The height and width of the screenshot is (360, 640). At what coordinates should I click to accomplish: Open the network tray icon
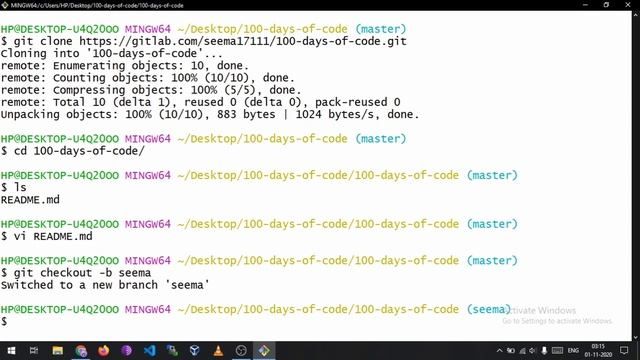pyautogui.click(x=522, y=351)
